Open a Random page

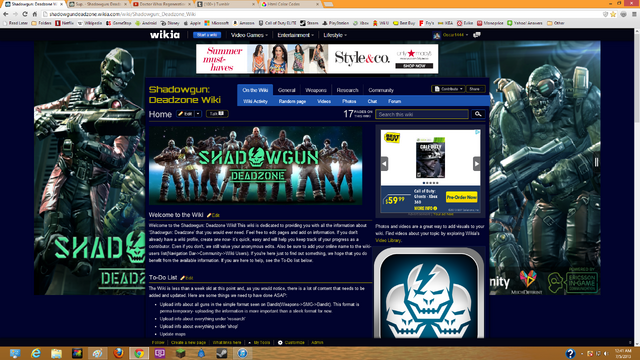pos(292,101)
